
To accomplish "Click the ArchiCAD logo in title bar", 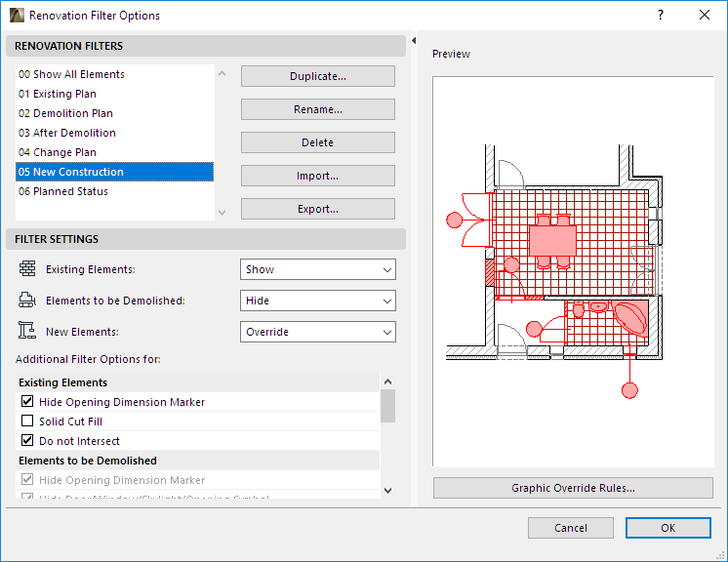I will (17, 16).
